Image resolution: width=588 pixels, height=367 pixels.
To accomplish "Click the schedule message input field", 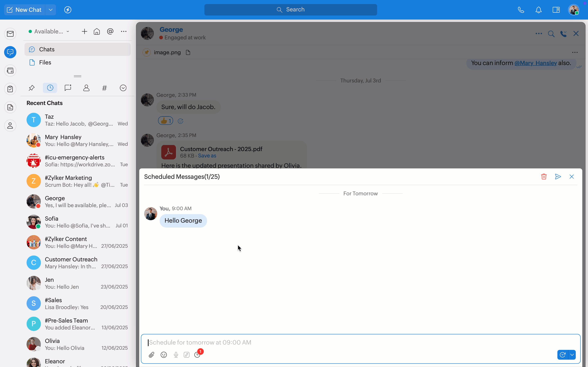I will [340, 343].
